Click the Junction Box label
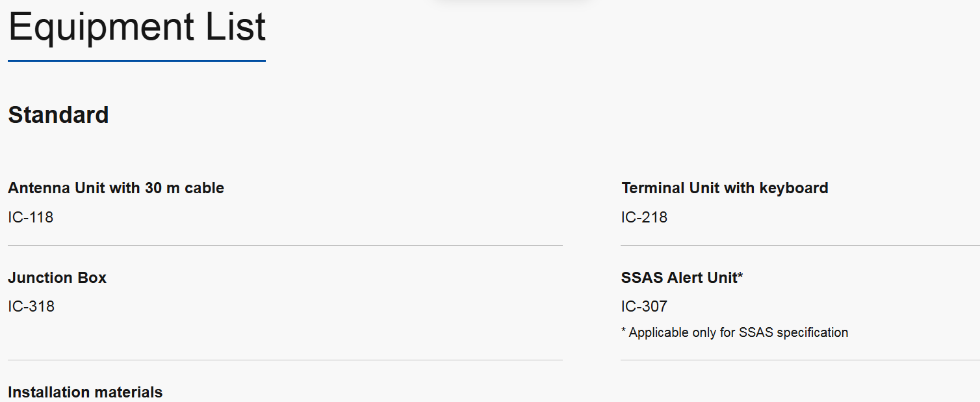 click(57, 278)
